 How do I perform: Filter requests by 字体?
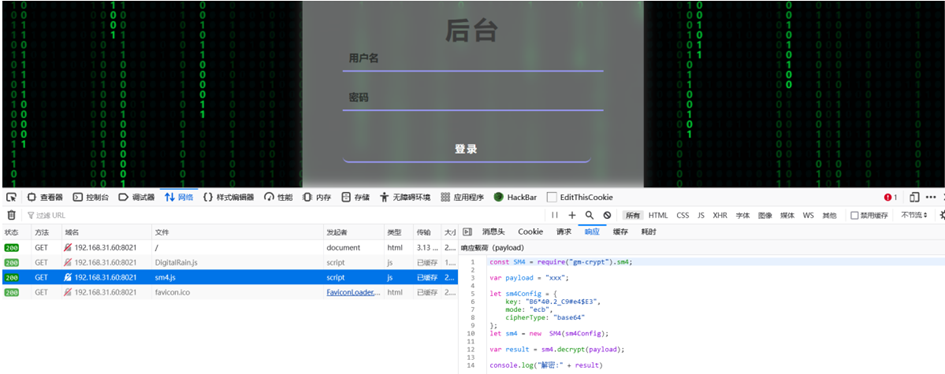pos(742,215)
